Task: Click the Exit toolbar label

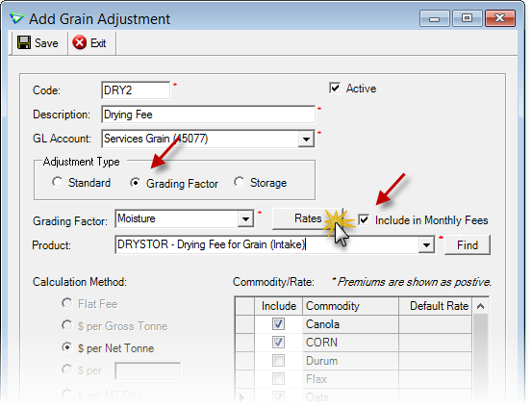Action: (98, 43)
